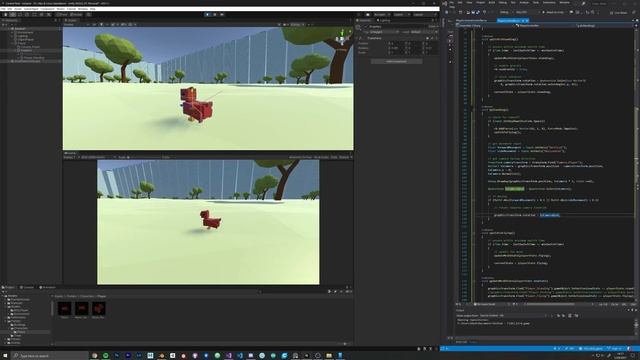The width and height of the screenshot is (640, 360).
Task: Click the Windows taskbar search box
Action: click(x=50, y=356)
